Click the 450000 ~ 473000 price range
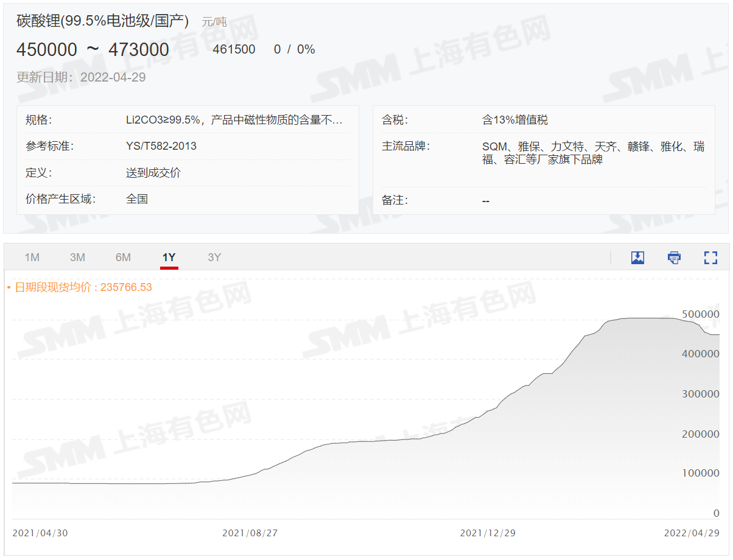Image resolution: width=733 pixels, height=560 pixels. (x=93, y=50)
